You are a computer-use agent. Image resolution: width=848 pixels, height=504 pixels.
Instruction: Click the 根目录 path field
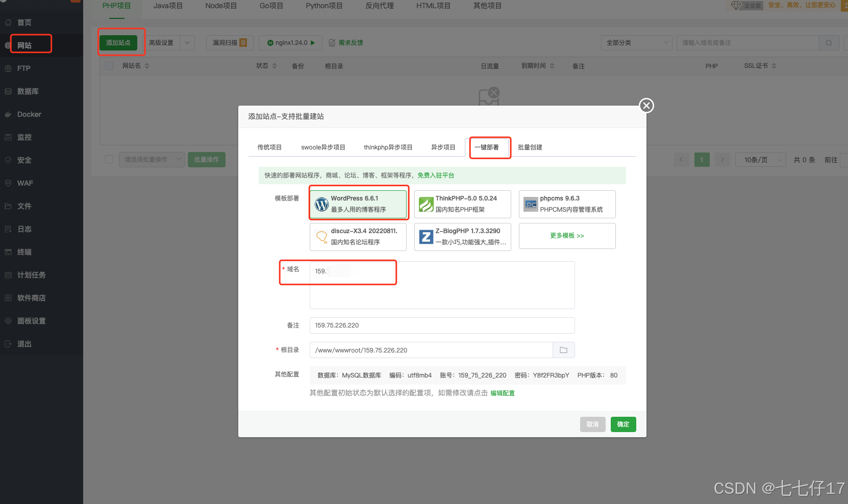coord(431,350)
